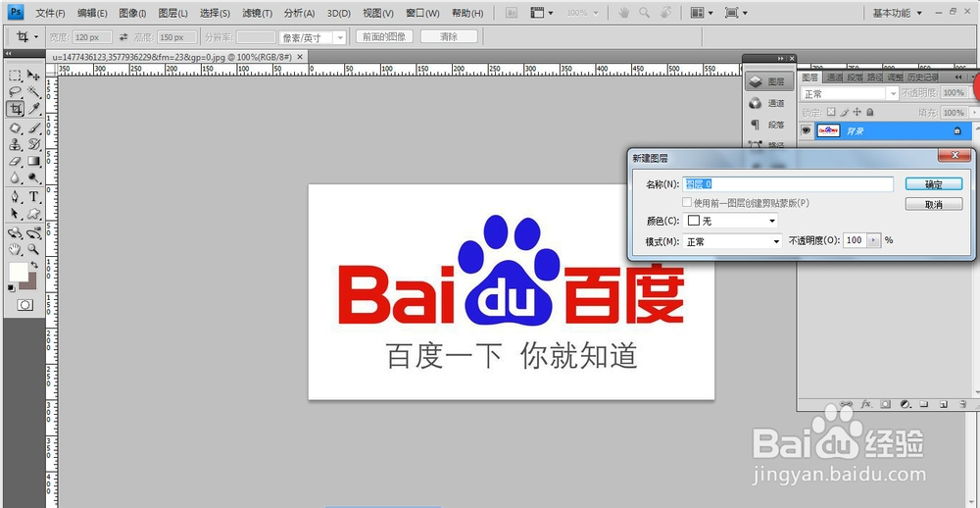Select the Eraser tool
The image size is (980, 508).
tap(15, 162)
